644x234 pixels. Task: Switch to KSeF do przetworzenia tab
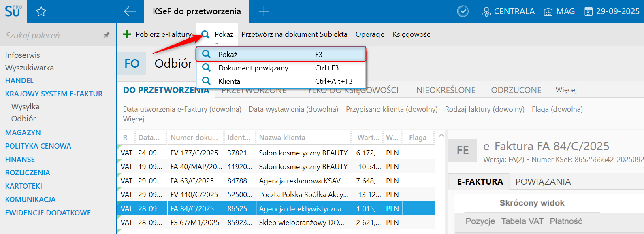(x=196, y=11)
